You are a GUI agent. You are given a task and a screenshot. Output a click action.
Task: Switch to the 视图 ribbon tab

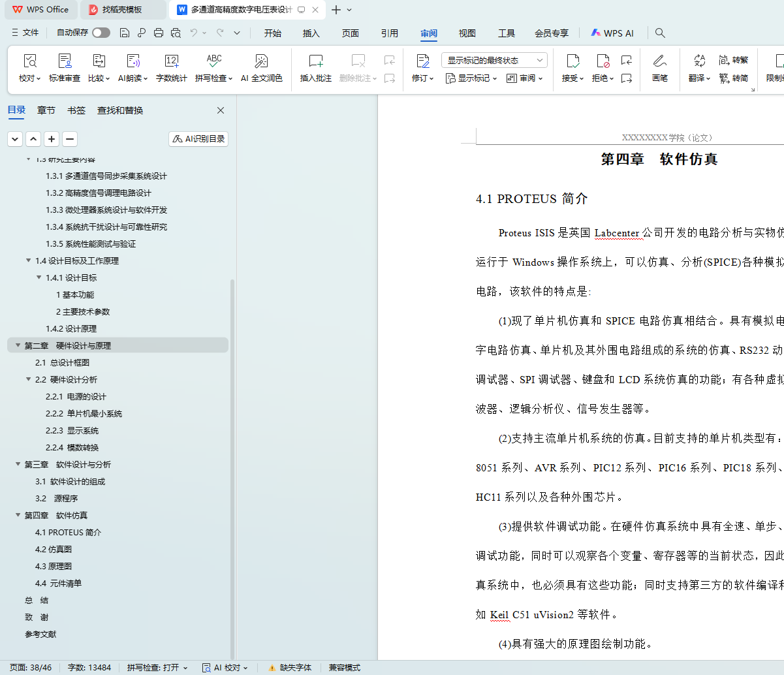point(467,33)
